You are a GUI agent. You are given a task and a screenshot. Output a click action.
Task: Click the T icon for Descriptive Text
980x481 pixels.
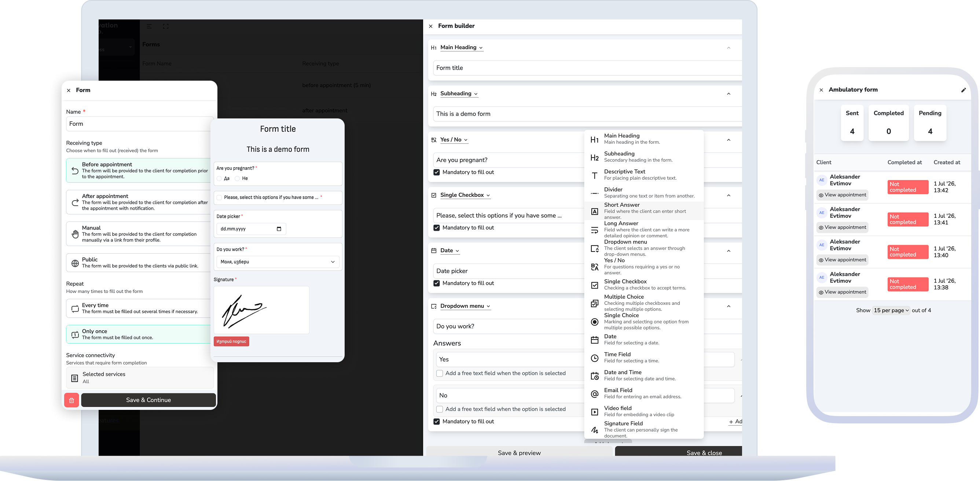(x=594, y=176)
